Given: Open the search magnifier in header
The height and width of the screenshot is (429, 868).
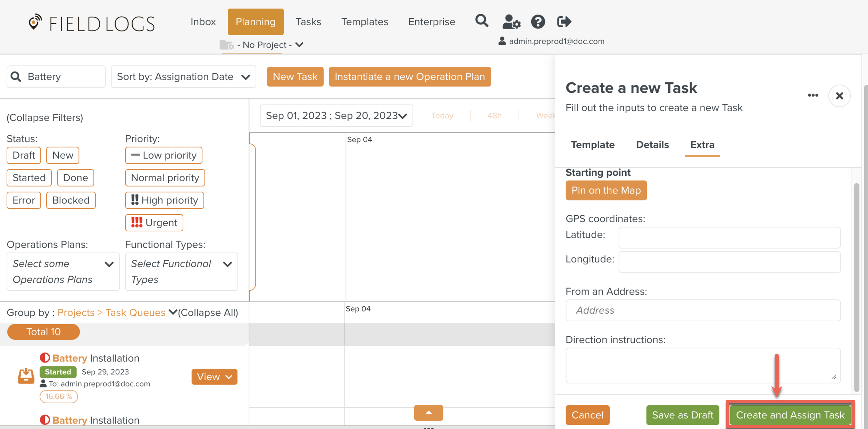Looking at the screenshot, I should pyautogui.click(x=482, y=21).
